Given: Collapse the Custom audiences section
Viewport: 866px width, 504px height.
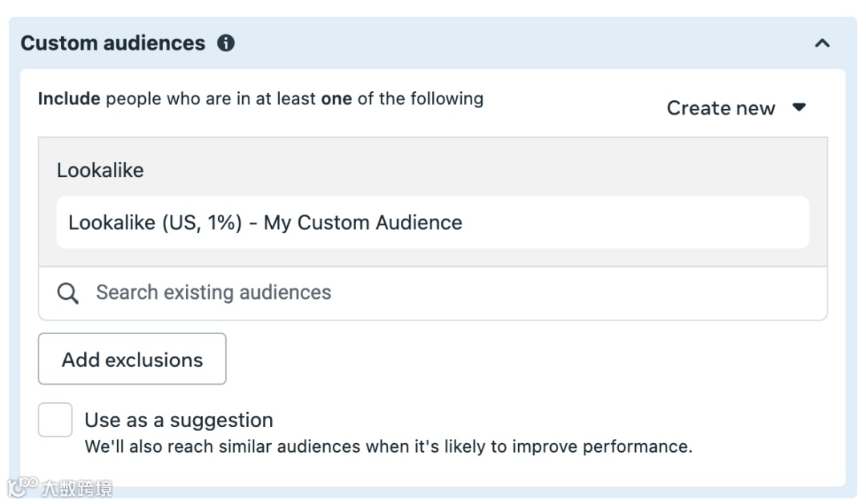Looking at the screenshot, I should pyautogui.click(x=822, y=43).
